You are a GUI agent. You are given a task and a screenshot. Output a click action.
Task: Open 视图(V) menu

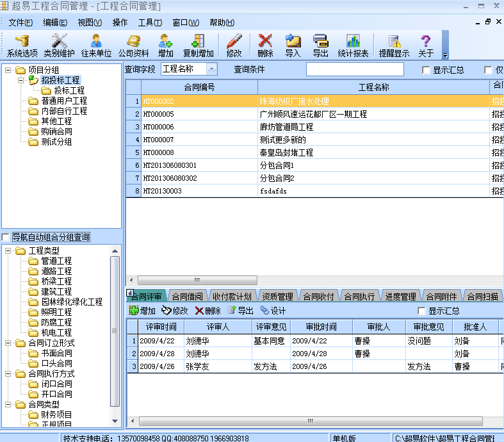[x=90, y=22]
